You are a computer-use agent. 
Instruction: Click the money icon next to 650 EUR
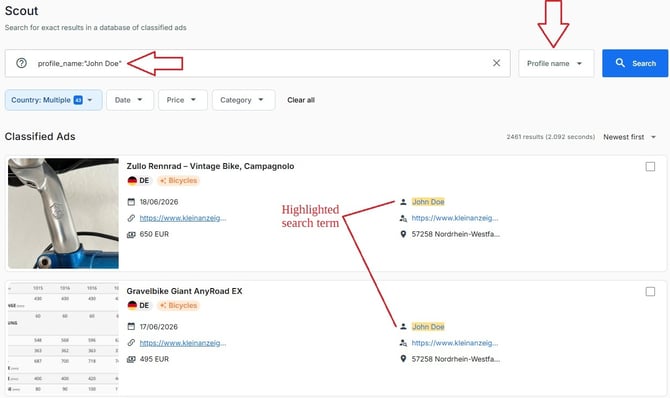pos(131,234)
